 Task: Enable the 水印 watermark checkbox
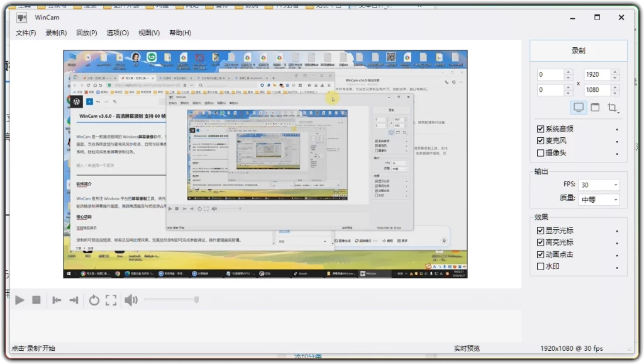[x=540, y=266]
